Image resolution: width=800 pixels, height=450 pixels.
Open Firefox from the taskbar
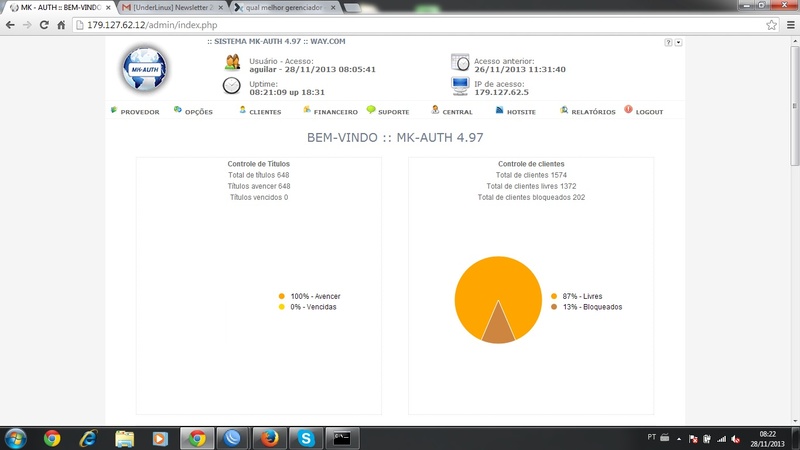pos(269,439)
